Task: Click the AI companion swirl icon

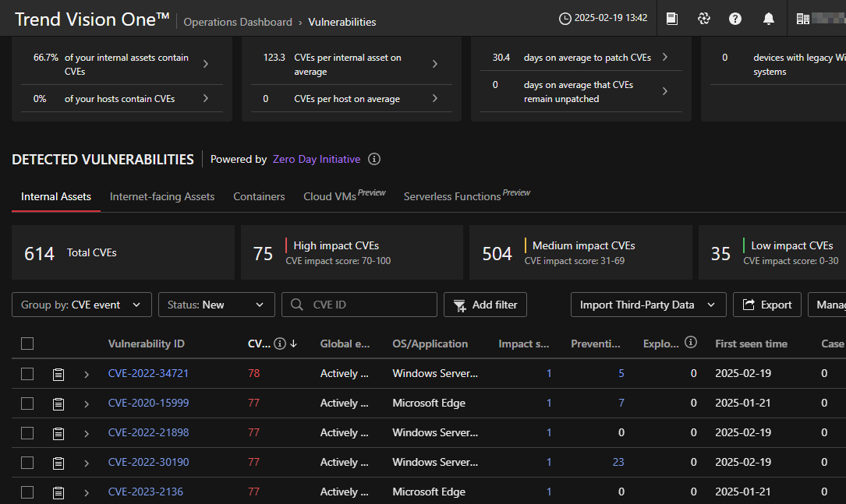Action: [704, 19]
